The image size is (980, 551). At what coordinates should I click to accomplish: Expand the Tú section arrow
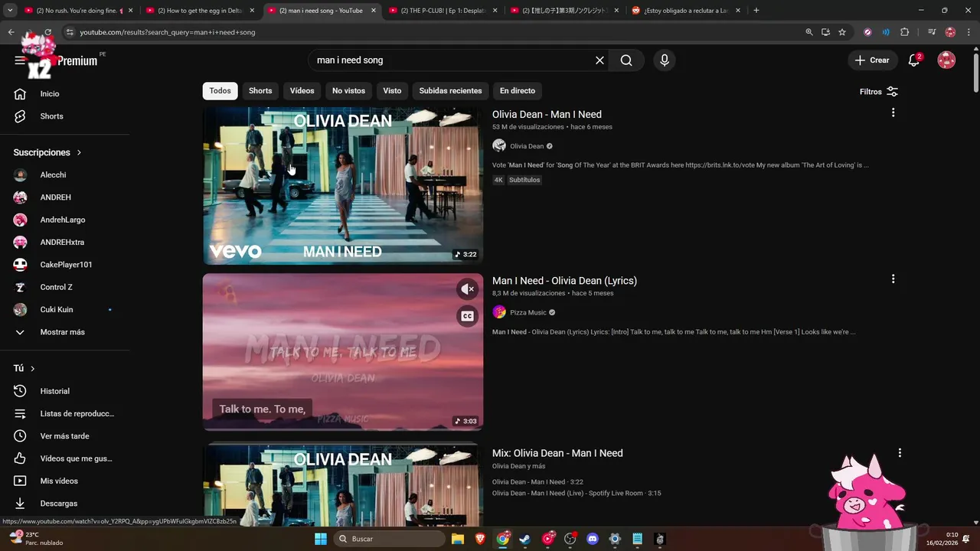[x=32, y=368]
